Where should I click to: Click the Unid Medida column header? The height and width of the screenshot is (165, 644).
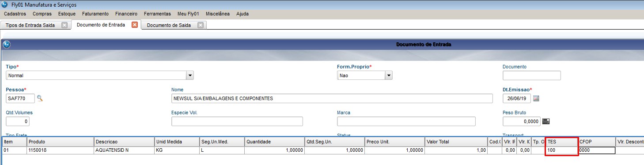[x=177, y=142]
